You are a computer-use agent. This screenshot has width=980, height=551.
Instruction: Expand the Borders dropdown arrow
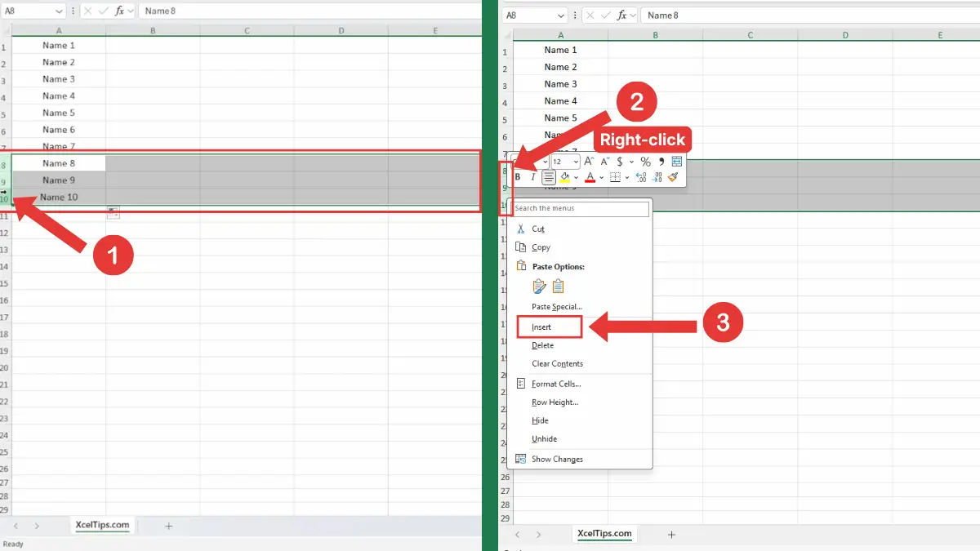pyautogui.click(x=627, y=177)
